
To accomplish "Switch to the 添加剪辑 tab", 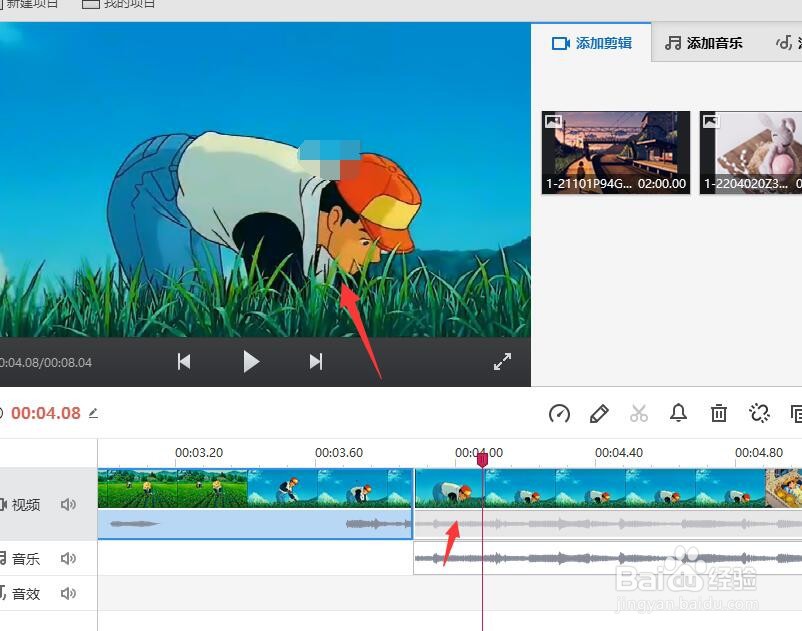I will point(591,43).
